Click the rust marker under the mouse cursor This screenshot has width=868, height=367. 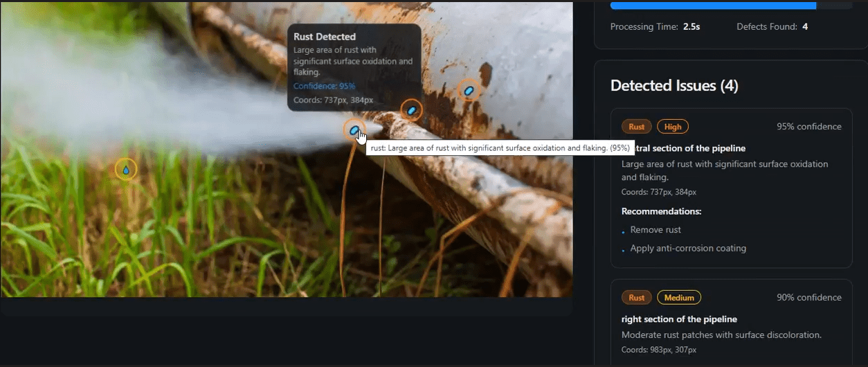[354, 129]
